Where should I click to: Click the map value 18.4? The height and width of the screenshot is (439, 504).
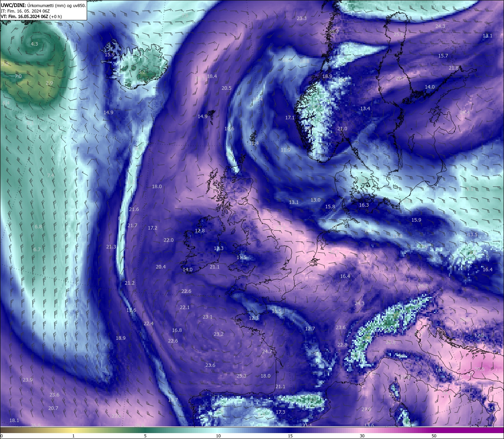212,76
